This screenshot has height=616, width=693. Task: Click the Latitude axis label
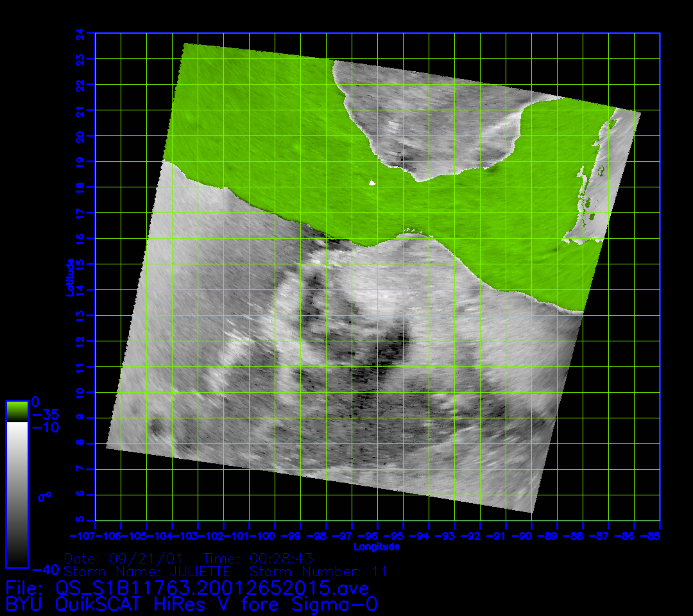[x=68, y=277]
